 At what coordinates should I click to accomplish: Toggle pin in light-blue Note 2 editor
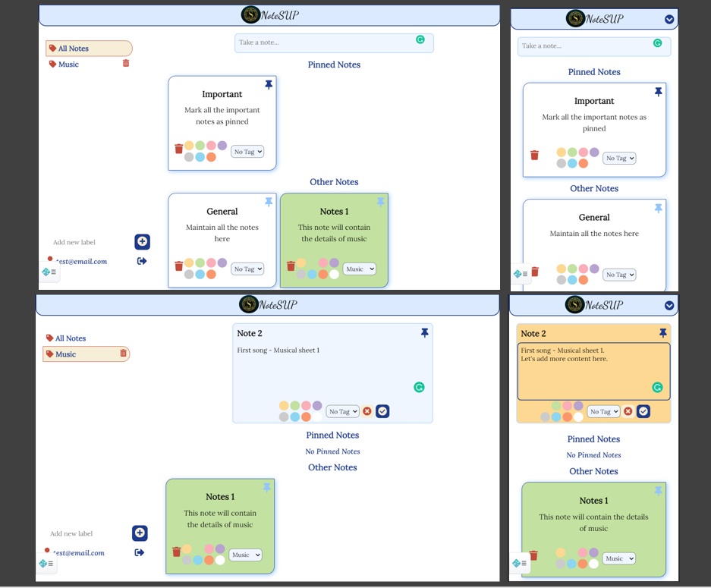tap(424, 333)
